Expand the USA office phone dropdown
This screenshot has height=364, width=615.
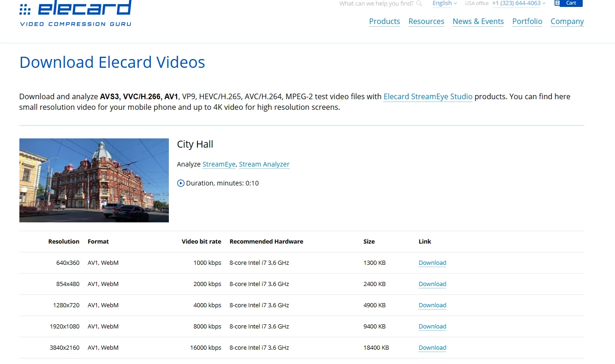point(519,3)
